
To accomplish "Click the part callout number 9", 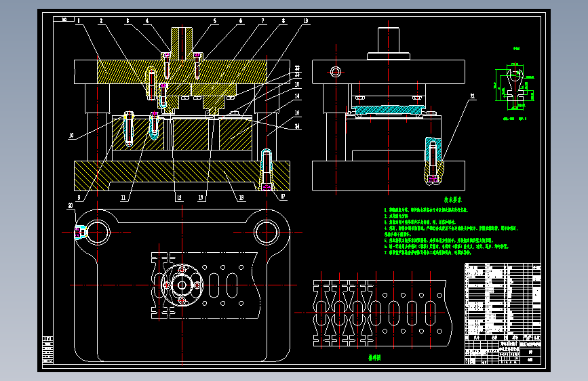I will (x=79, y=198).
